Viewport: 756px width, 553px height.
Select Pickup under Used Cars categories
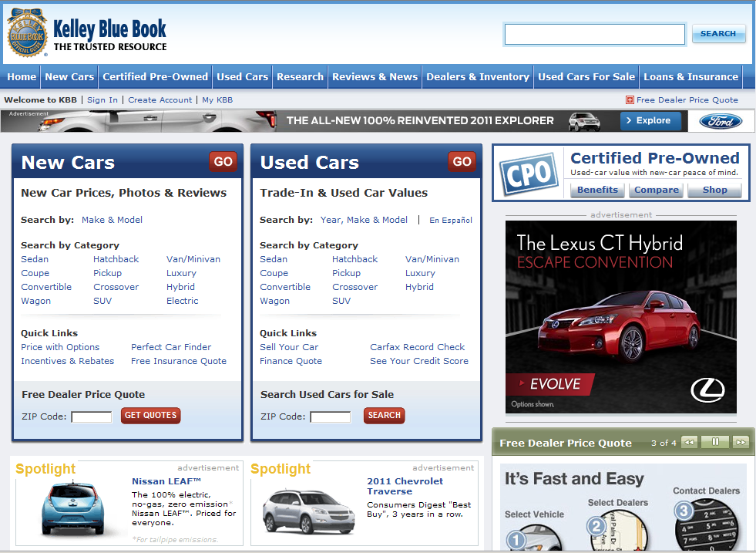(346, 273)
